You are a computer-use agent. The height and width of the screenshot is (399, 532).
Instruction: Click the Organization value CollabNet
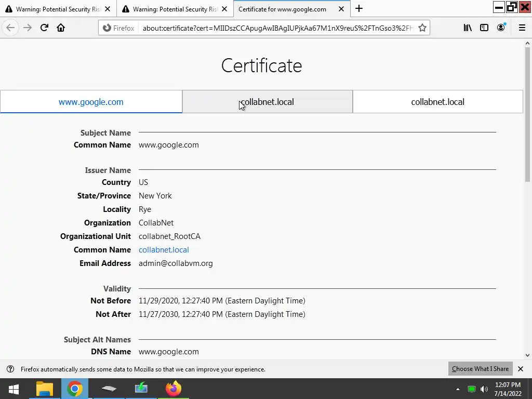click(156, 223)
